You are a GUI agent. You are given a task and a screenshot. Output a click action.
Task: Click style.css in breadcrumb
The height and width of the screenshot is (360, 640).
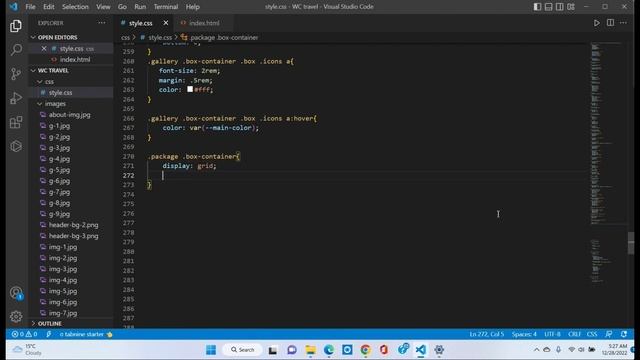pyautogui.click(x=160, y=38)
